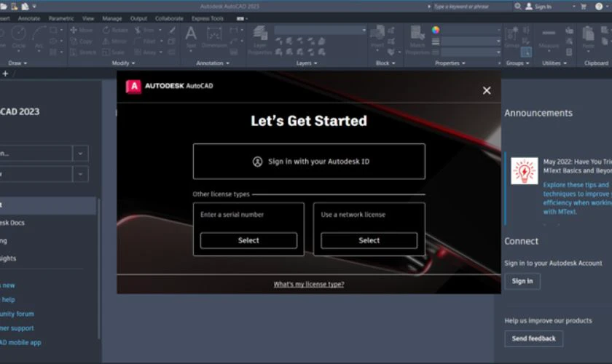The height and width of the screenshot is (364, 612).
Task: Open the layer name dropdown list
Action: point(321,30)
